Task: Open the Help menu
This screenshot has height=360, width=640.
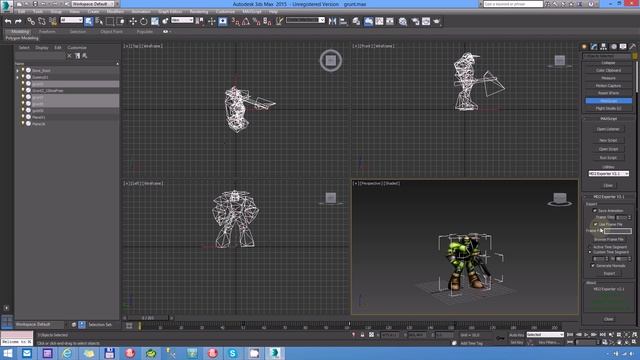Action: (273, 12)
